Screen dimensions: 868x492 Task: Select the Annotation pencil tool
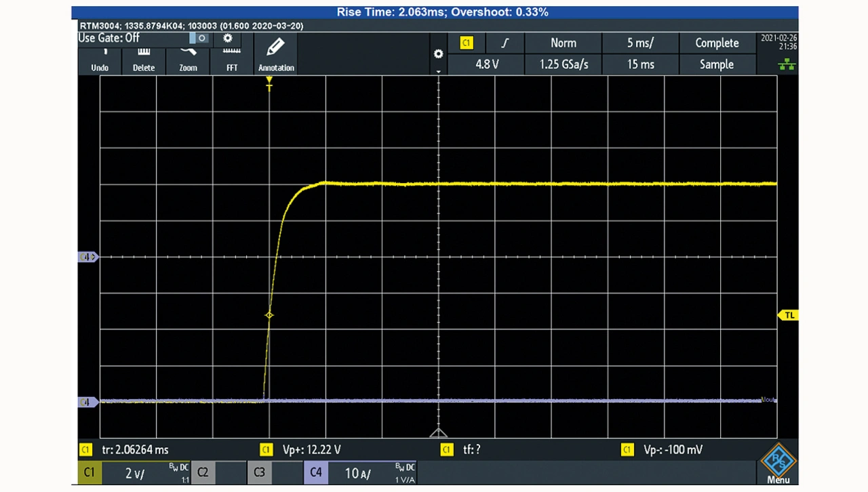[x=276, y=54]
